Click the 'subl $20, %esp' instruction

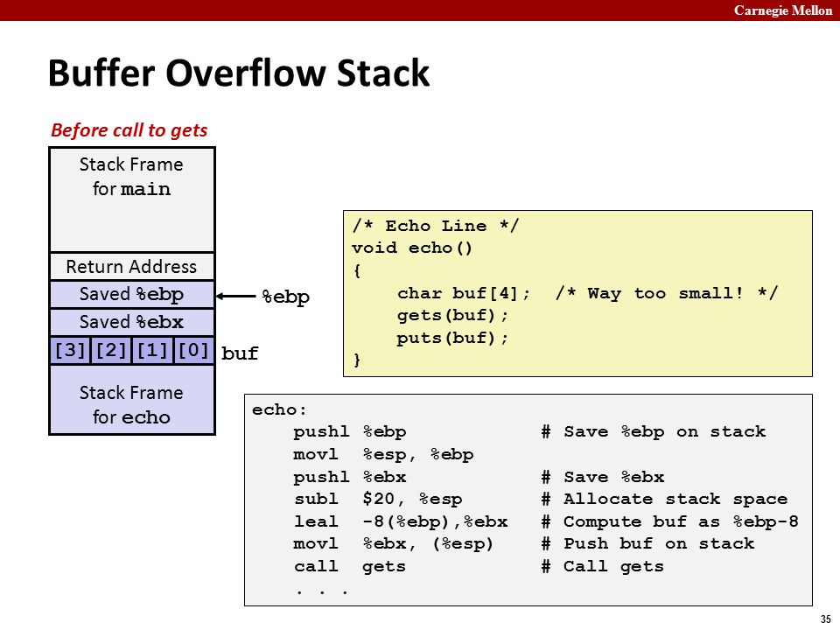(x=378, y=499)
